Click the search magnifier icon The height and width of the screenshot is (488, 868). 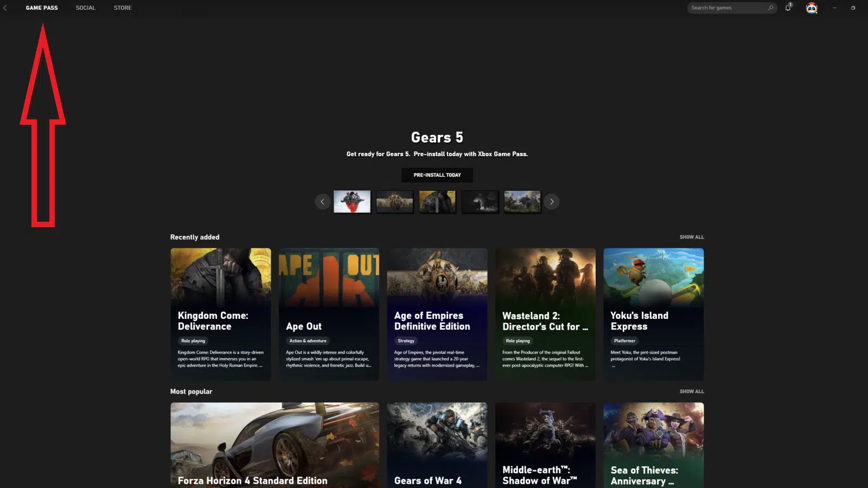(771, 8)
